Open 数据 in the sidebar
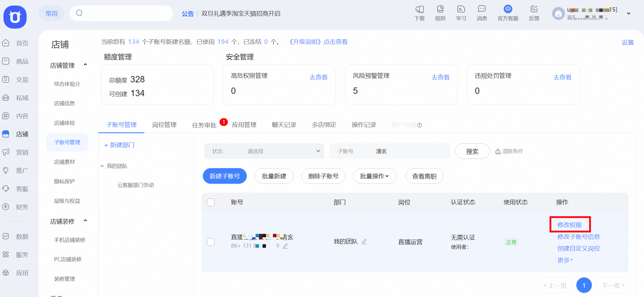The image size is (644, 297). [15, 237]
